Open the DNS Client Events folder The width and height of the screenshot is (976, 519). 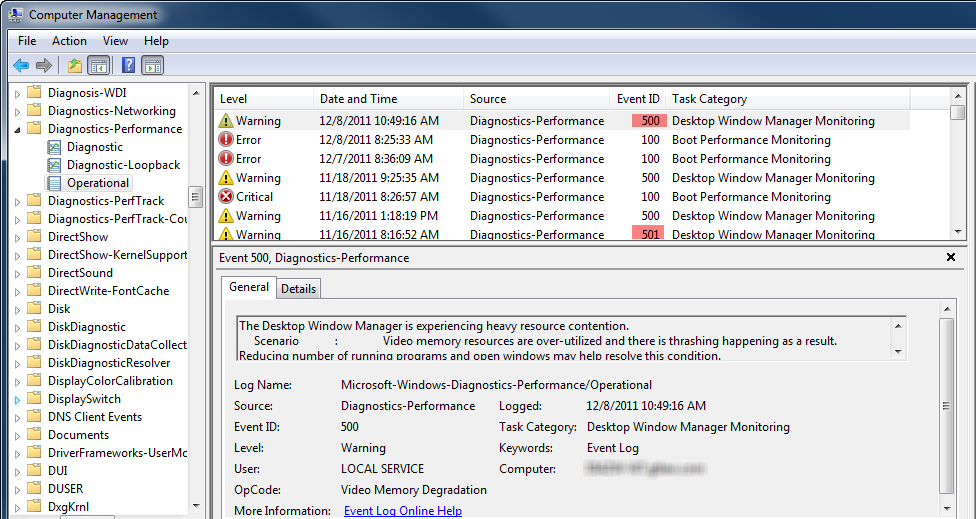click(95, 417)
